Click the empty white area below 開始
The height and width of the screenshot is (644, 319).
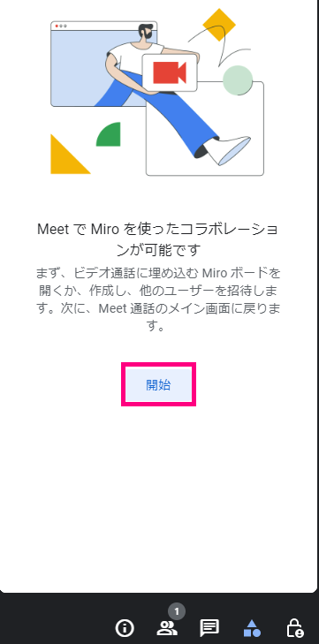[159, 493]
